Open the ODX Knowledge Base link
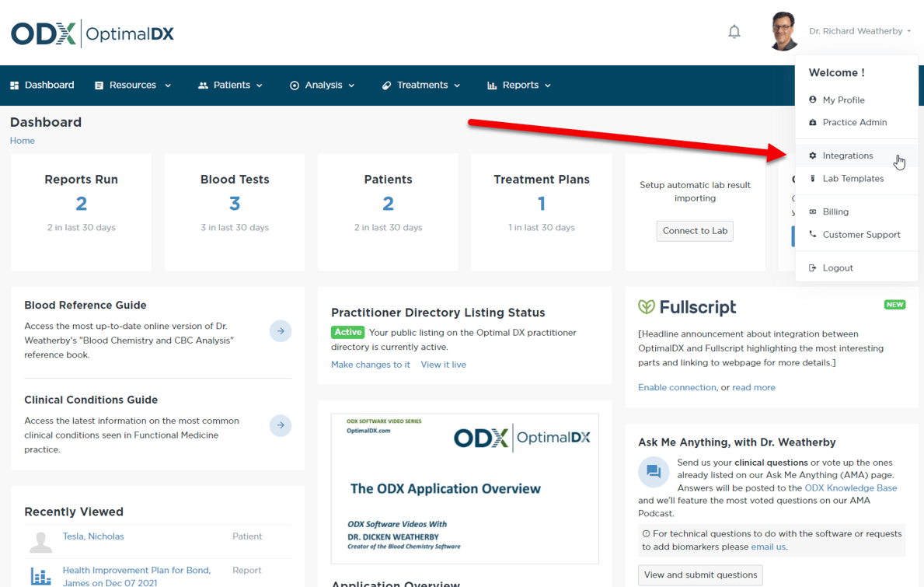Image resolution: width=924 pixels, height=587 pixels. (850, 488)
